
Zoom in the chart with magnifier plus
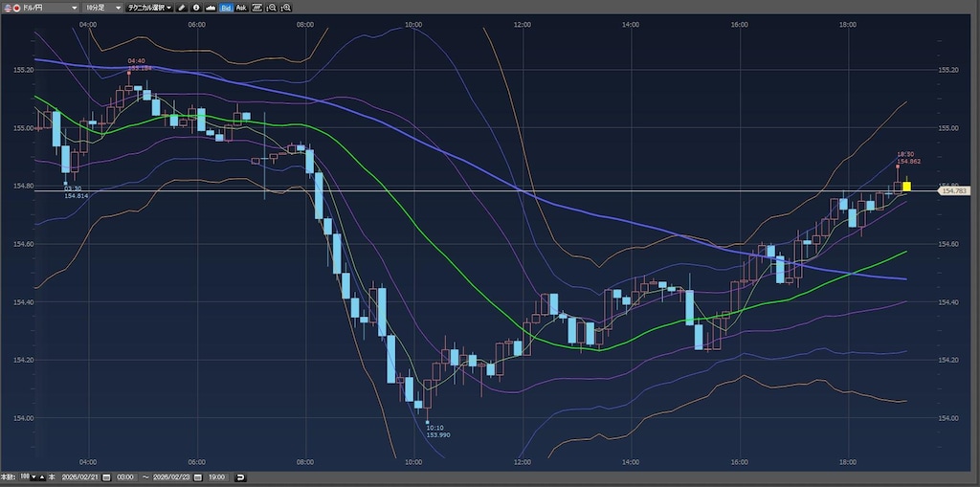pyautogui.click(x=287, y=7)
